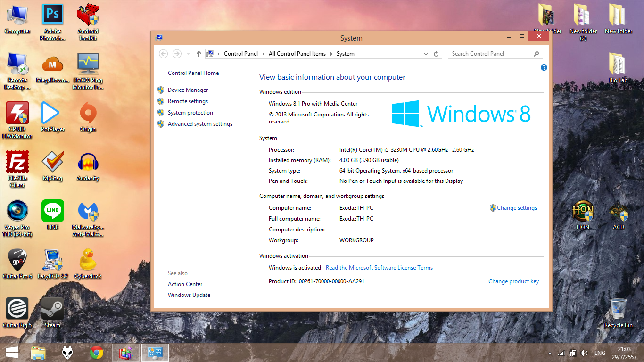Open File Explorer from the taskbar
The image size is (644, 362).
38,353
